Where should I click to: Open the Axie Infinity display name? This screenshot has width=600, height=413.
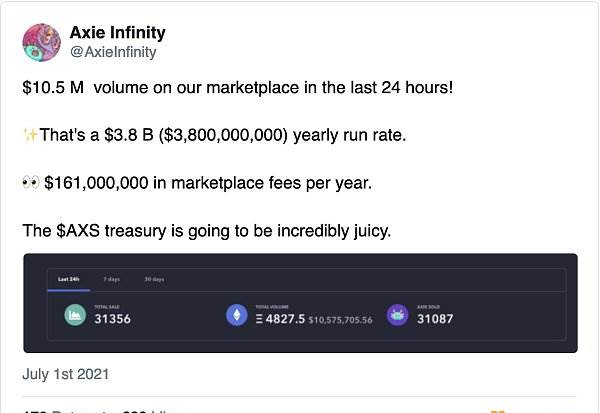coord(117,33)
